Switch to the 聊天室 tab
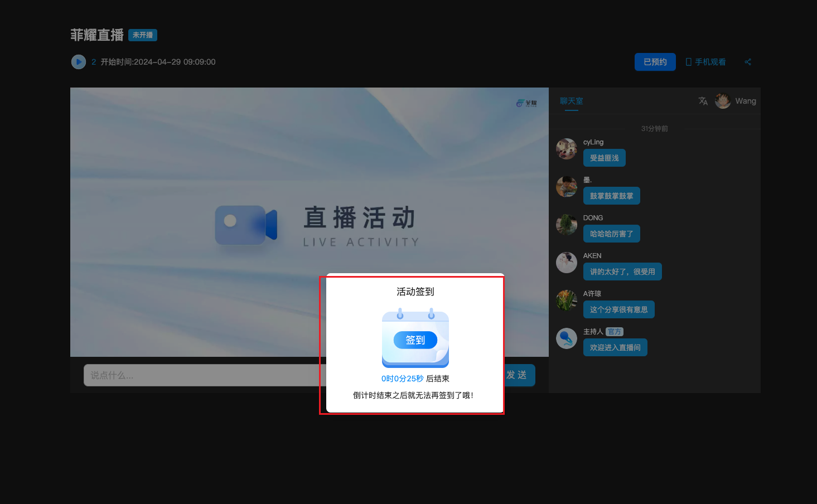This screenshot has width=817, height=504. (571, 101)
